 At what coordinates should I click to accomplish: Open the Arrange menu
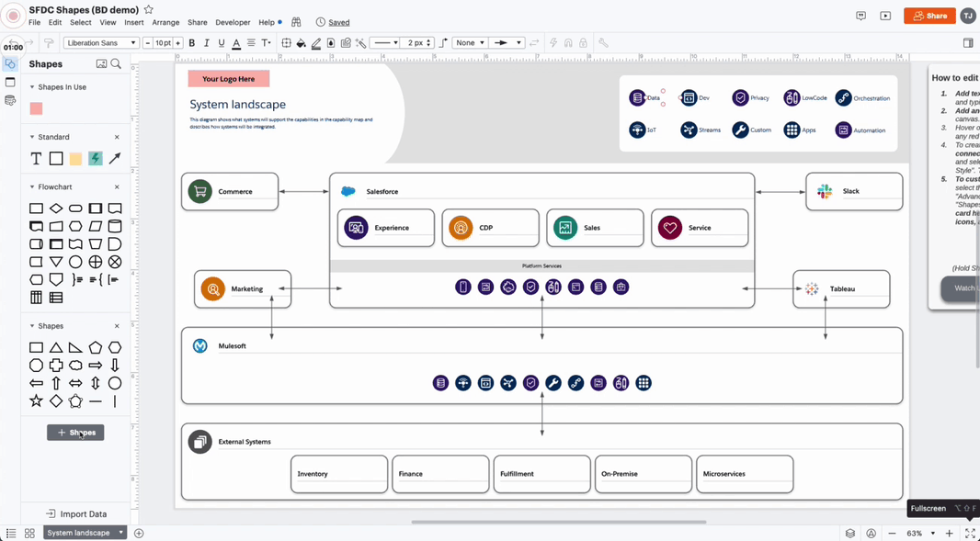(165, 22)
